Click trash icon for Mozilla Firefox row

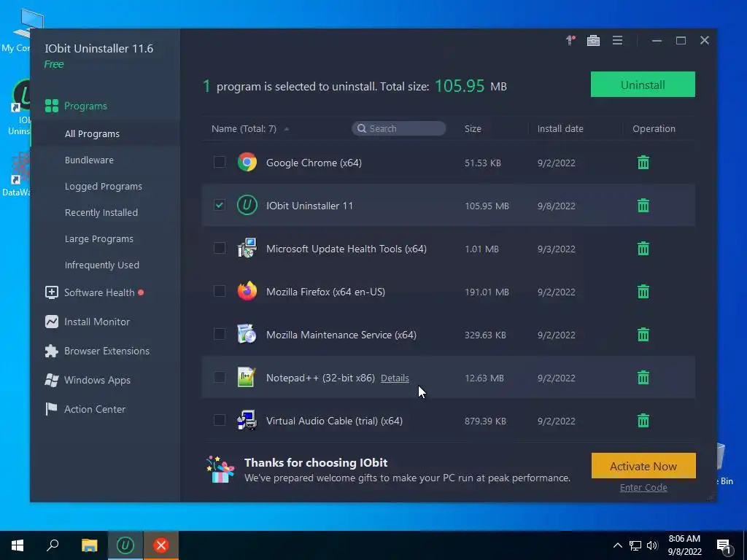tap(643, 292)
